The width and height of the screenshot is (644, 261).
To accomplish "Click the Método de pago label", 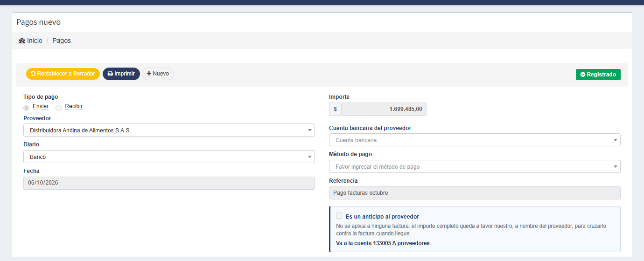I will pyautogui.click(x=350, y=154).
